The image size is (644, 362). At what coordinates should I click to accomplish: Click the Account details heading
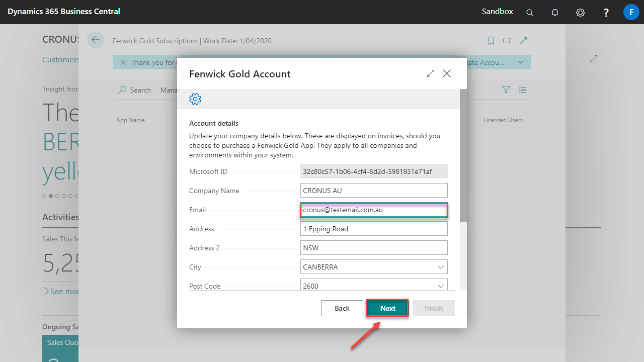pos(214,123)
